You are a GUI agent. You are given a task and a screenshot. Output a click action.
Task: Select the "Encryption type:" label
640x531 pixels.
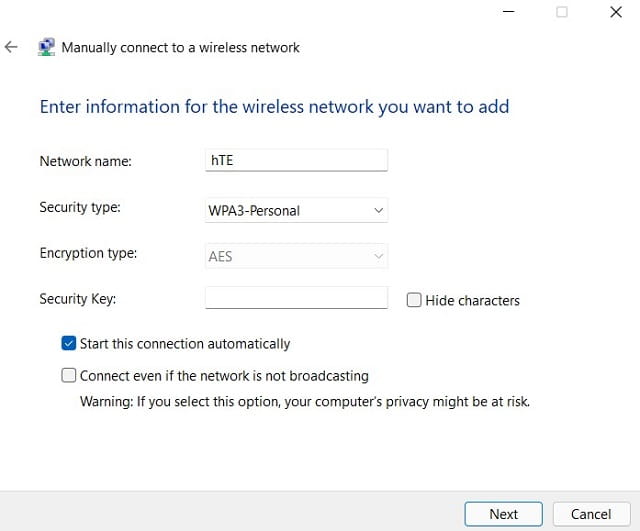[88, 253]
